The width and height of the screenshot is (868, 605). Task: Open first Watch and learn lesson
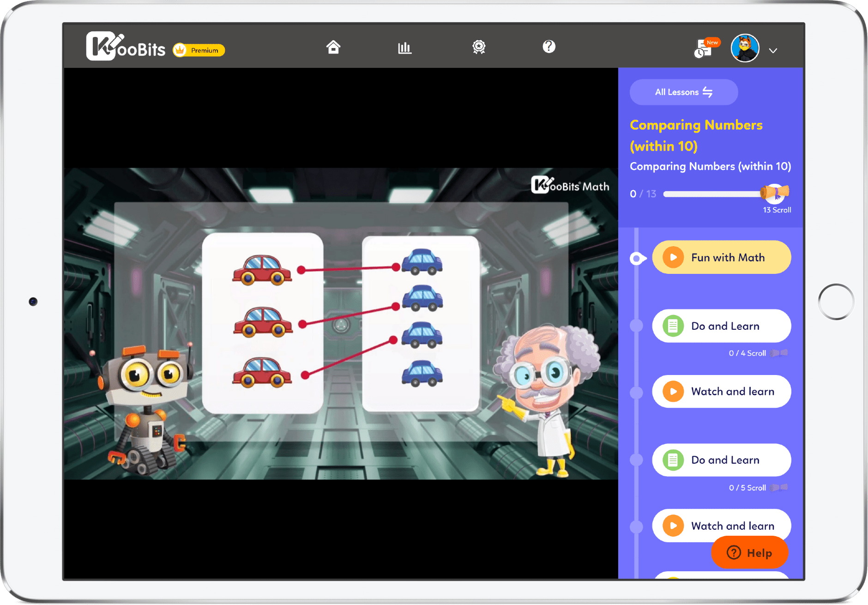tap(722, 392)
